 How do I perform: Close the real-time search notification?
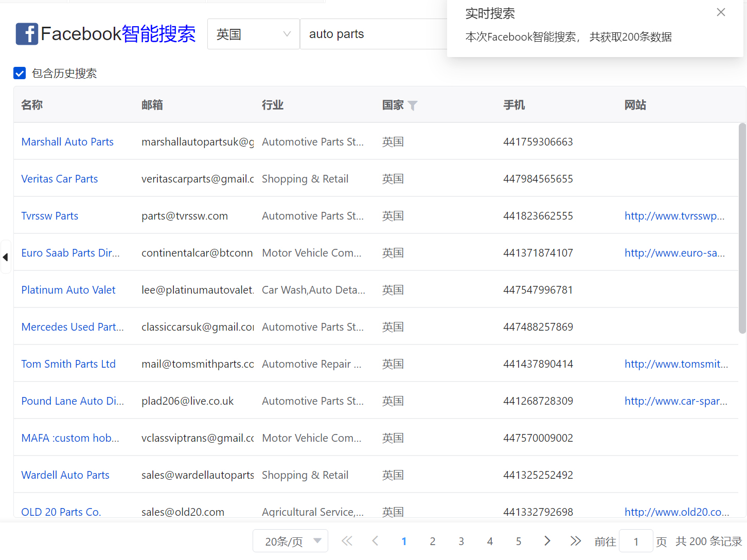point(721,12)
